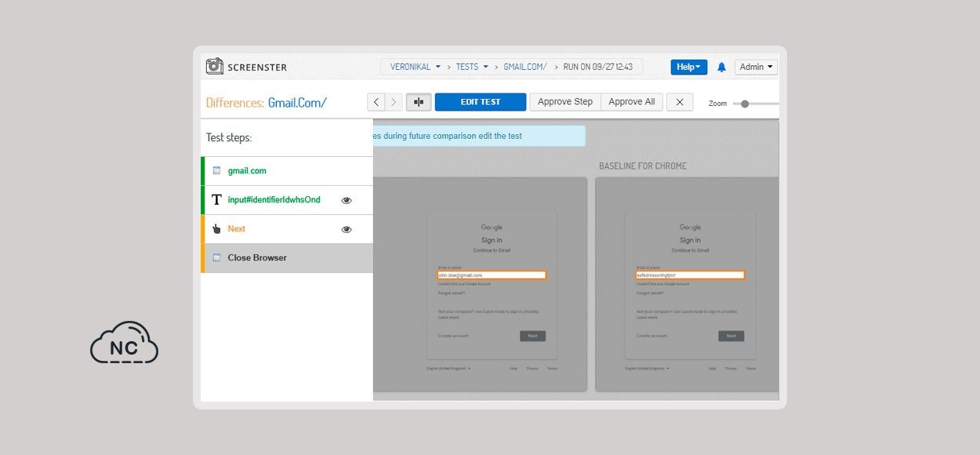The width and height of the screenshot is (980, 455).
Task: Toggle the eye icon on the input#identifier step
Action: (x=347, y=201)
